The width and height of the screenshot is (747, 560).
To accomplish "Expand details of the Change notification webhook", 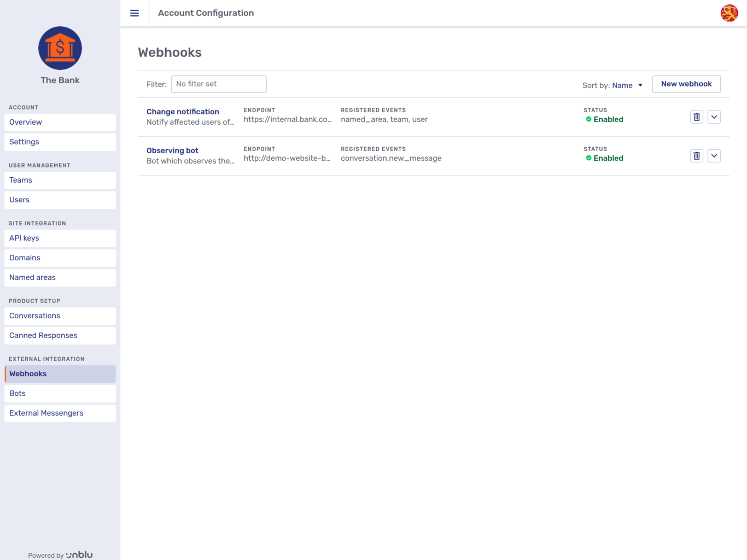I will [x=714, y=116].
